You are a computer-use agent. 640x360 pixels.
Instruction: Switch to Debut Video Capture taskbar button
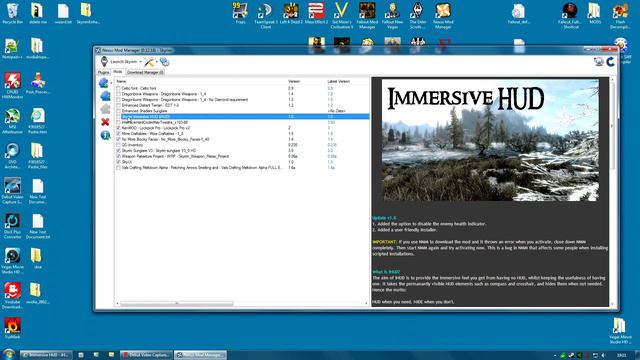pyautogui.click(x=147, y=355)
